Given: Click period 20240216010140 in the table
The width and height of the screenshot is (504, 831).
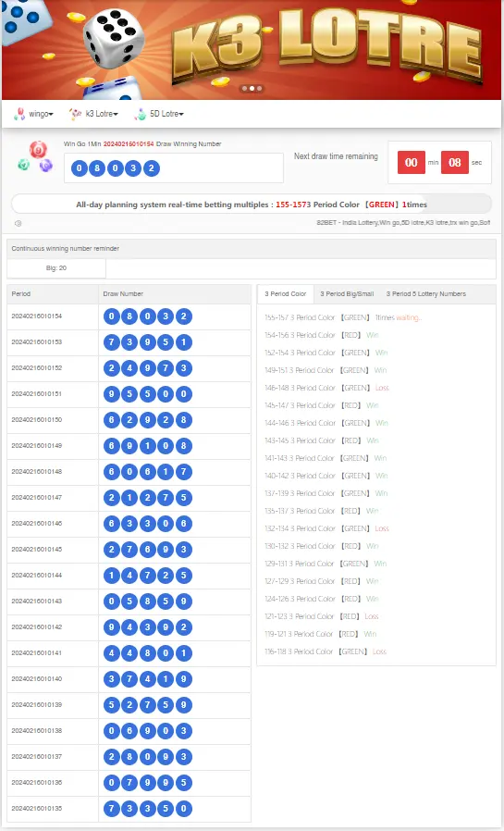Looking at the screenshot, I should 37,679.
